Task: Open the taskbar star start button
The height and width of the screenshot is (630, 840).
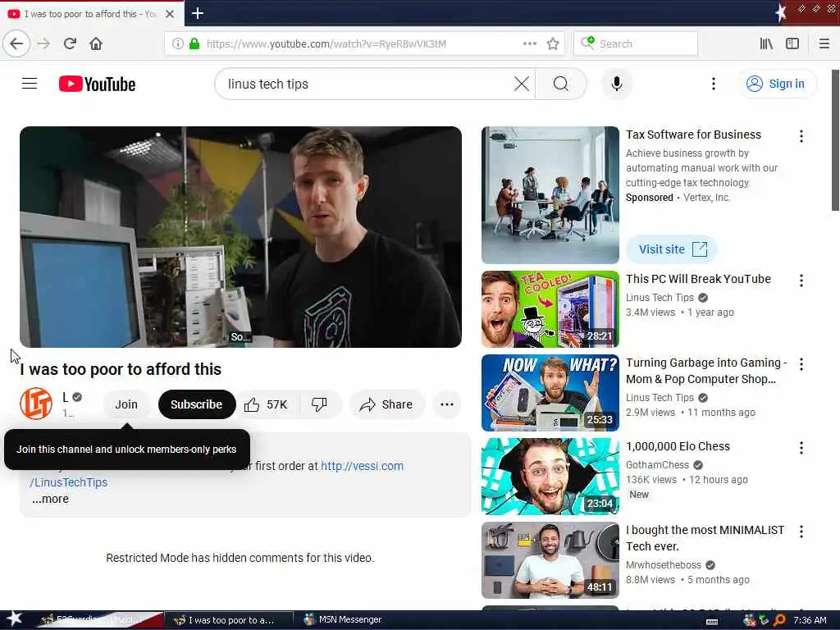Action: tap(15, 619)
